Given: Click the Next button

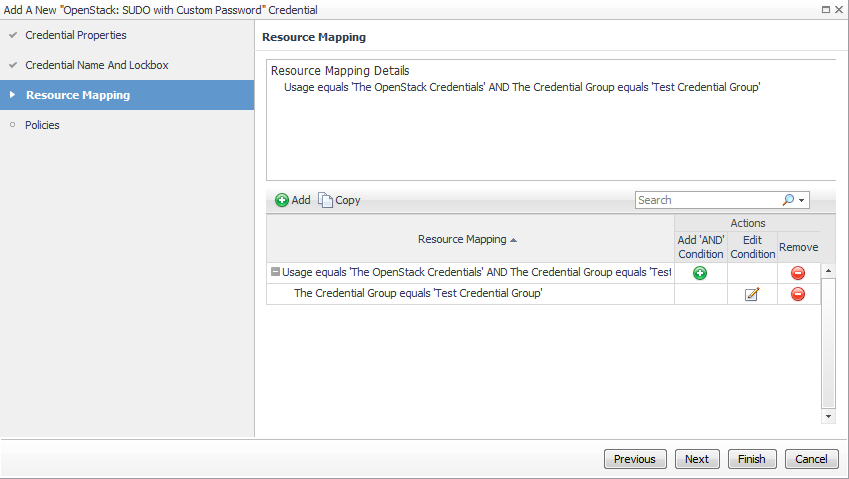Looking at the screenshot, I should click(x=697, y=459).
